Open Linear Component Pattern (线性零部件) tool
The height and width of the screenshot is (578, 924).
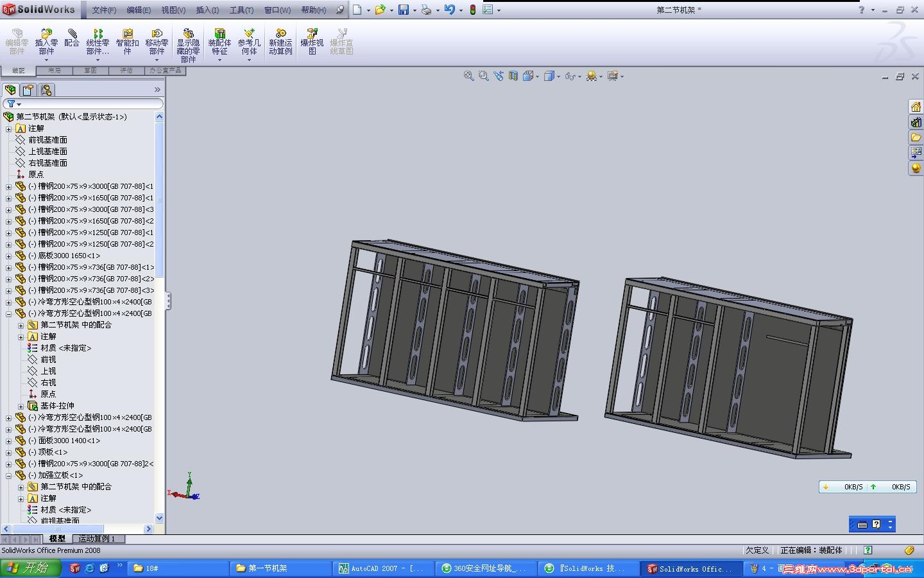pos(98,42)
